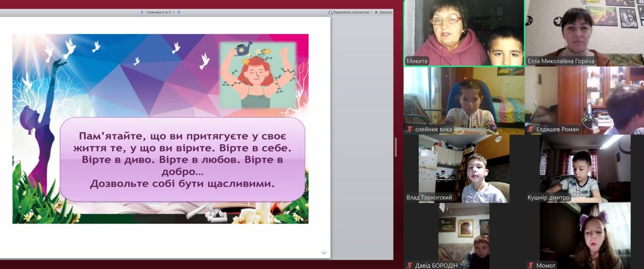644x269 pixels.
Task: Click the purple text box on the slide
Action: point(182,159)
